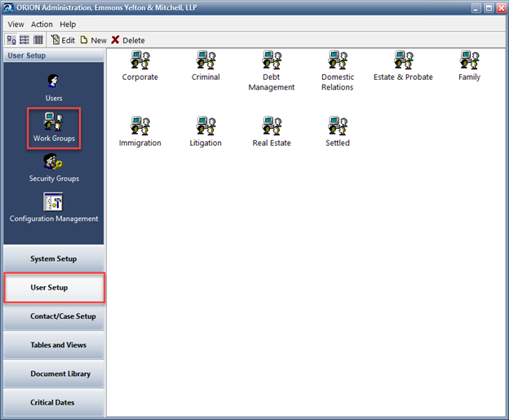Click the Delete toolbar button

tap(128, 40)
